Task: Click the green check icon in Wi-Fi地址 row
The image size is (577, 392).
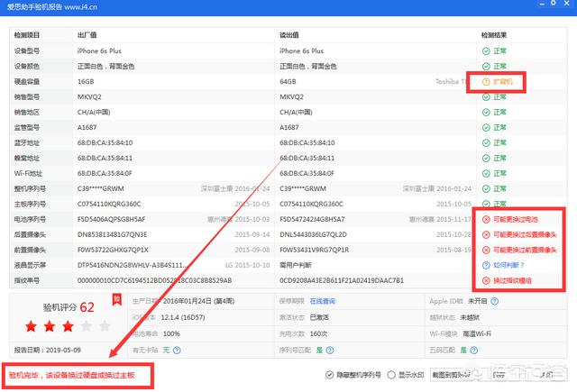Action: click(x=486, y=174)
